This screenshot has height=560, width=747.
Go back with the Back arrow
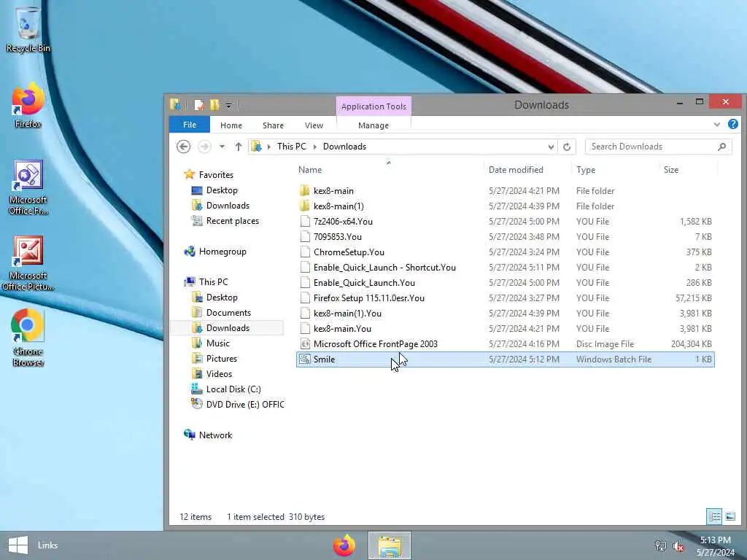[183, 146]
